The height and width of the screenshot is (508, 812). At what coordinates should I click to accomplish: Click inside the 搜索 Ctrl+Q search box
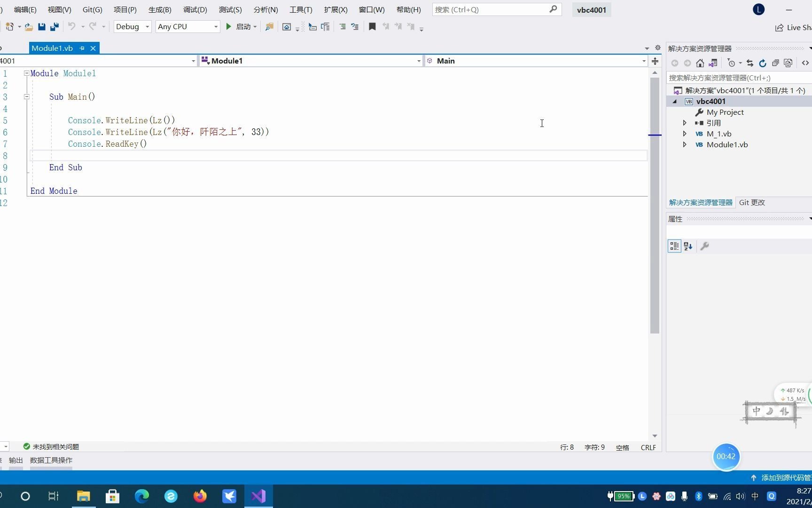(x=489, y=9)
